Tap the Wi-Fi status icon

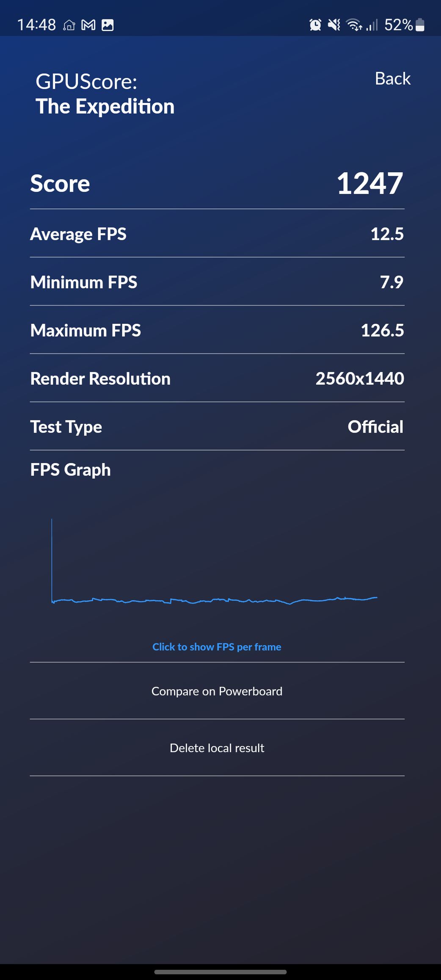click(354, 25)
